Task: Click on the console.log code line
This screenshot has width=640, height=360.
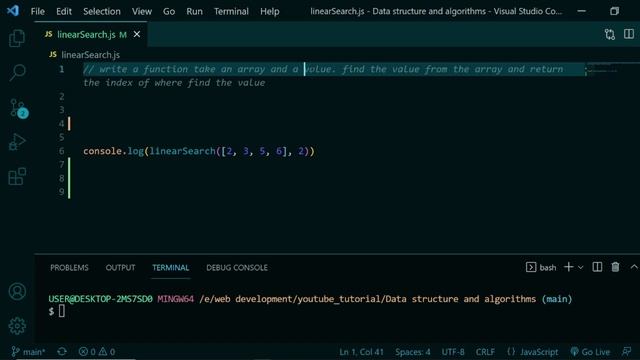Action: pos(199,151)
